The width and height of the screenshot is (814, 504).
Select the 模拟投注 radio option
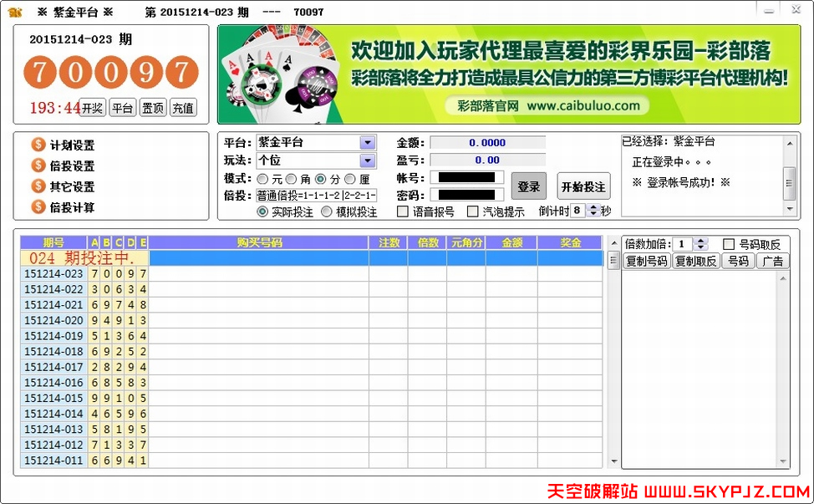[327, 212]
